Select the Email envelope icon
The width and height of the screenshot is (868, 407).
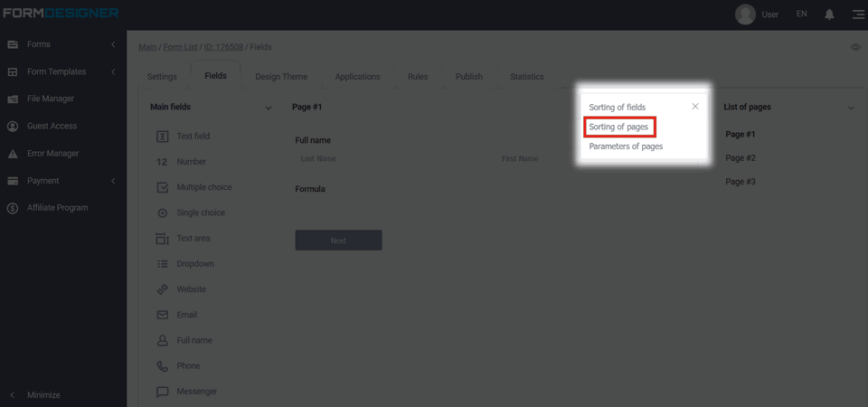(162, 315)
